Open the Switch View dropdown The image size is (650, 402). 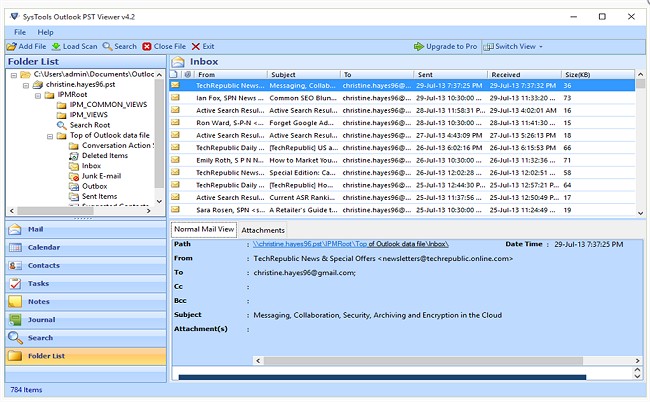(x=517, y=47)
